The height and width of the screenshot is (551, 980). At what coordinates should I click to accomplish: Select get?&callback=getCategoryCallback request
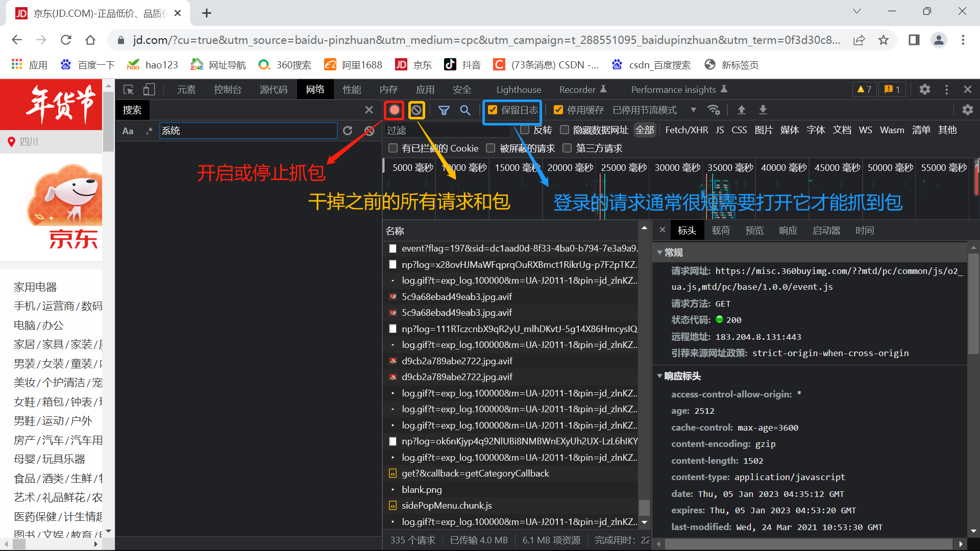click(510, 473)
